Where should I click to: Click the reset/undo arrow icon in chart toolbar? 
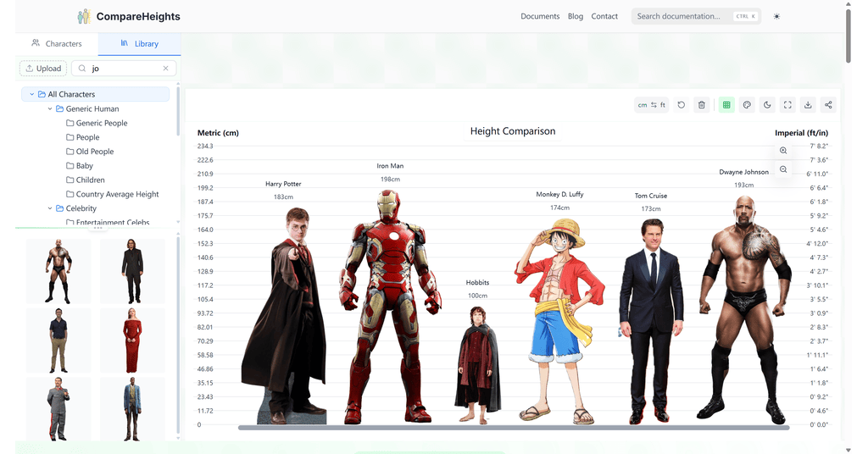pos(681,105)
